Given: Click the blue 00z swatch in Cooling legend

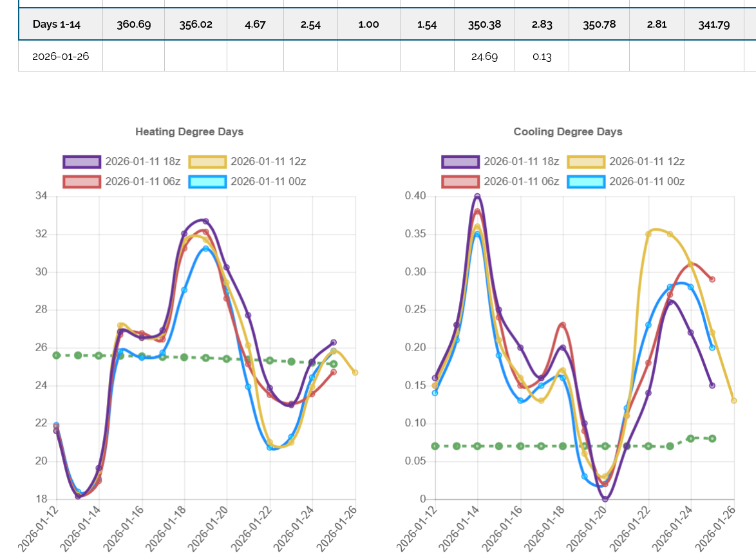Looking at the screenshot, I should click(x=586, y=181).
